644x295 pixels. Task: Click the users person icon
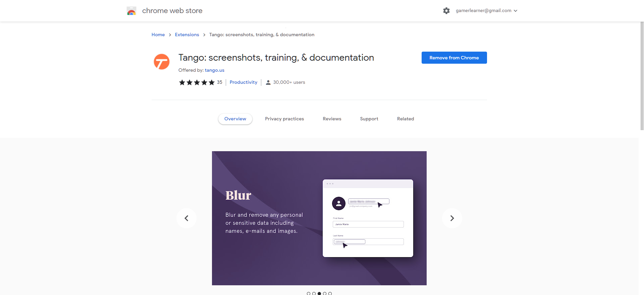pyautogui.click(x=268, y=82)
